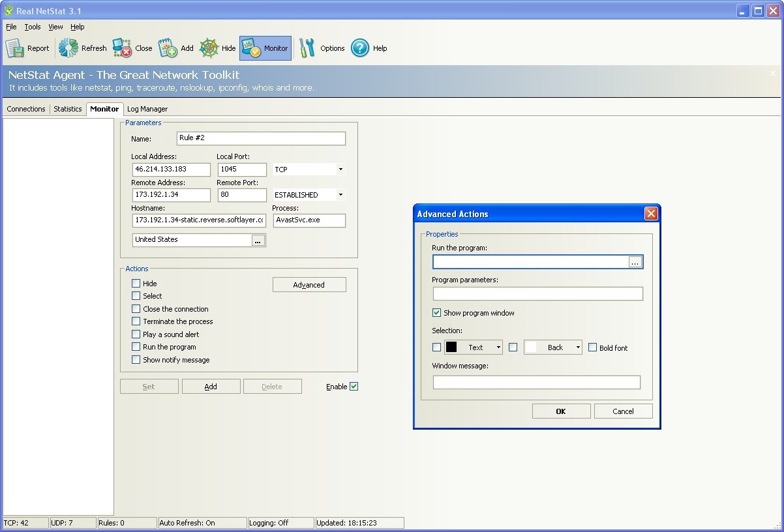Select the Monitor toolbar icon
The height and width of the screenshot is (532, 784).
click(264, 48)
